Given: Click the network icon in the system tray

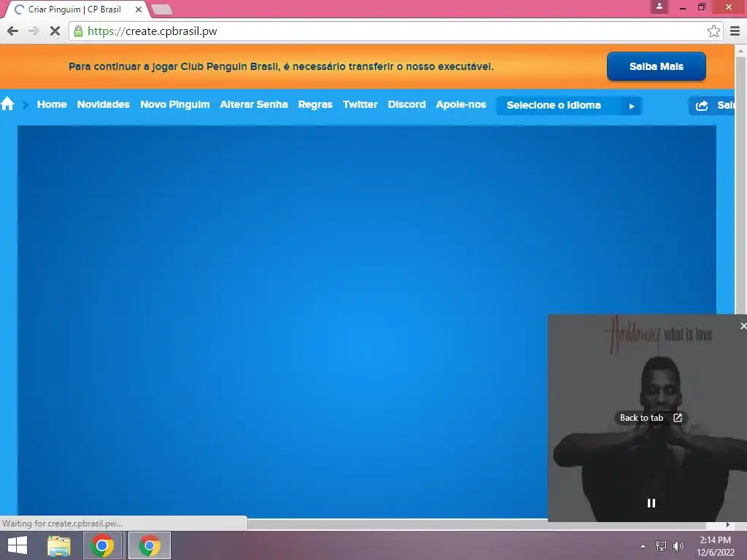Looking at the screenshot, I should pyautogui.click(x=661, y=546).
